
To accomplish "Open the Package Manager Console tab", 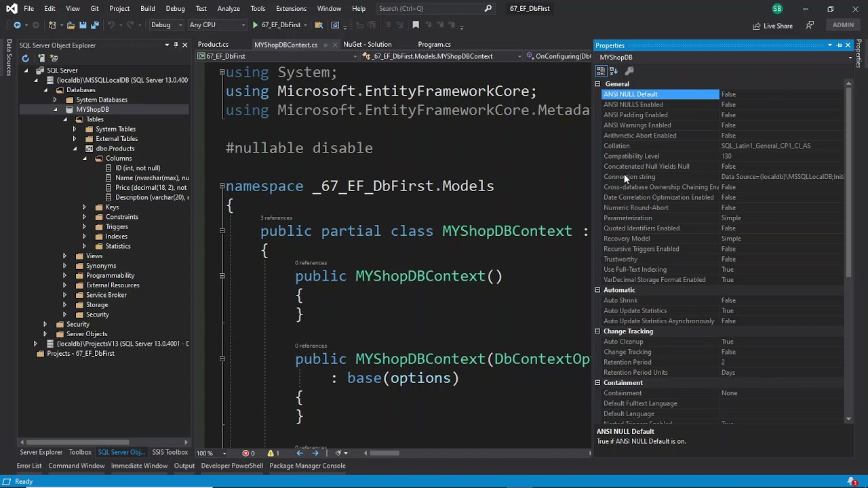I will pos(307,466).
